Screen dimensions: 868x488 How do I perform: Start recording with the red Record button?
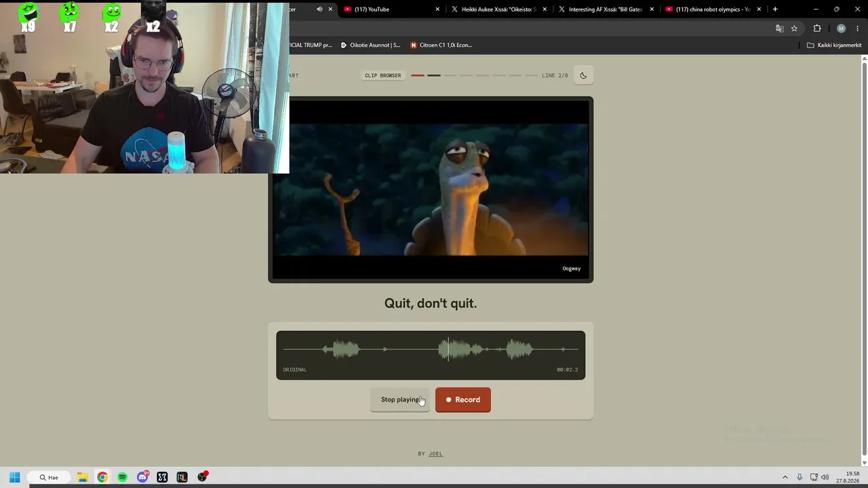point(462,399)
